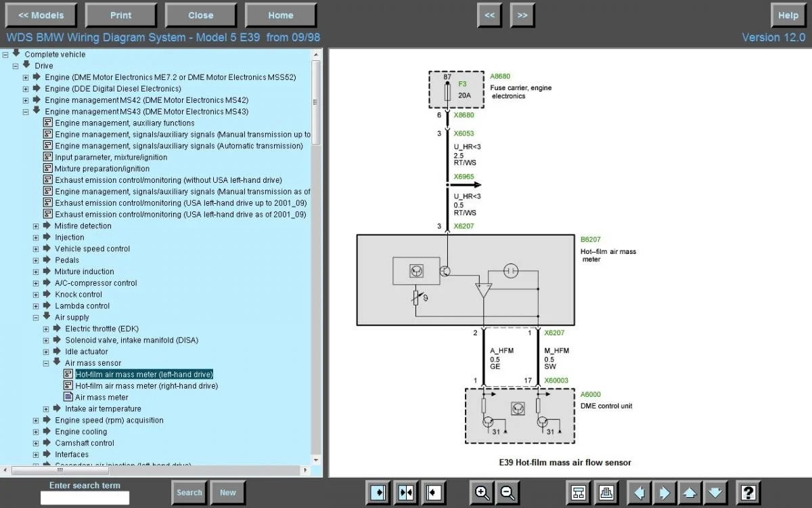Open Input parameter, mixture/ignition diagram
The width and height of the screenshot is (812, 508).
(x=111, y=157)
